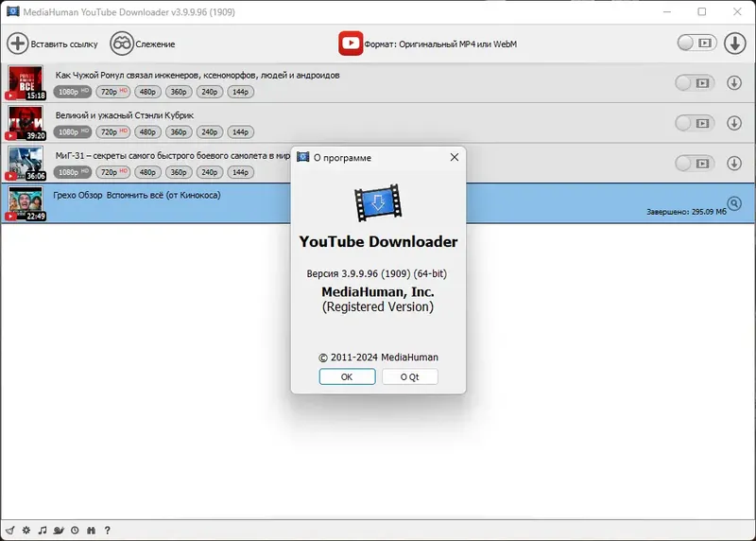Pick 1080p quality for МиГ-31 video
The height and width of the screenshot is (541, 756).
click(x=73, y=172)
